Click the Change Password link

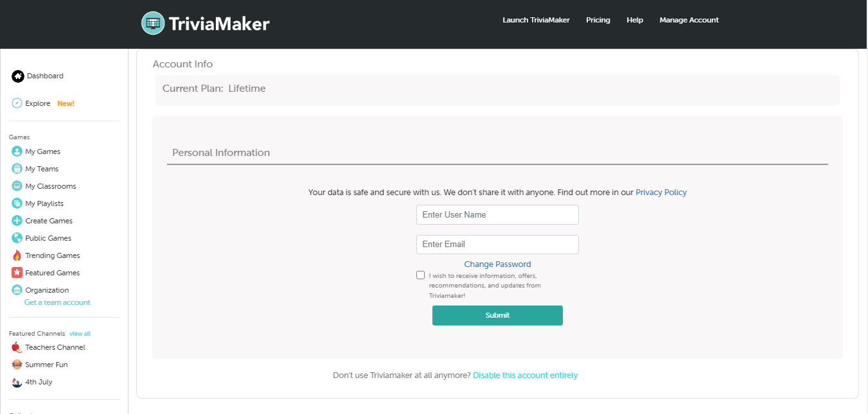(x=497, y=264)
